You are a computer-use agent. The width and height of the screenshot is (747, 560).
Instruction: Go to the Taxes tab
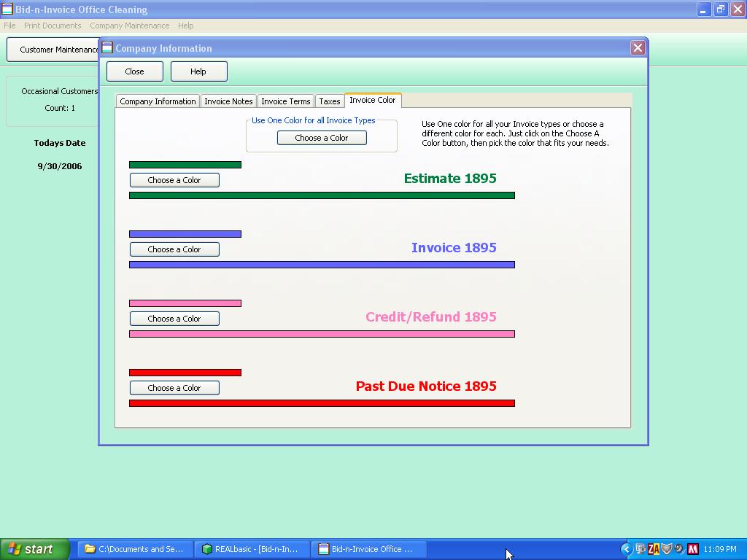click(329, 101)
